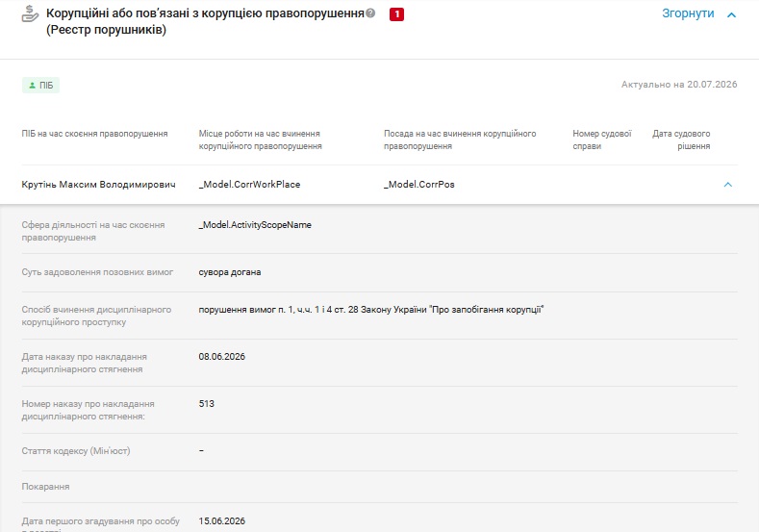Click the order number 513
This screenshot has height=532, width=759.
tap(206, 404)
